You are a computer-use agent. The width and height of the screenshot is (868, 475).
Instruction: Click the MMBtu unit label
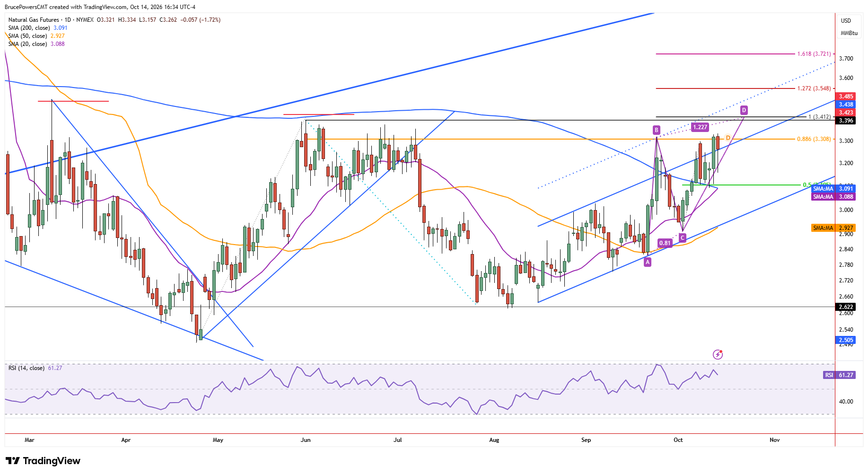[x=849, y=33]
